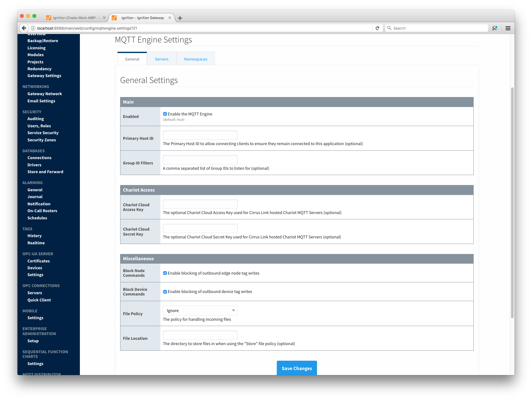Open History under Tags
Image resolution: width=532 pixels, height=400 pixels.
(34, 236)
